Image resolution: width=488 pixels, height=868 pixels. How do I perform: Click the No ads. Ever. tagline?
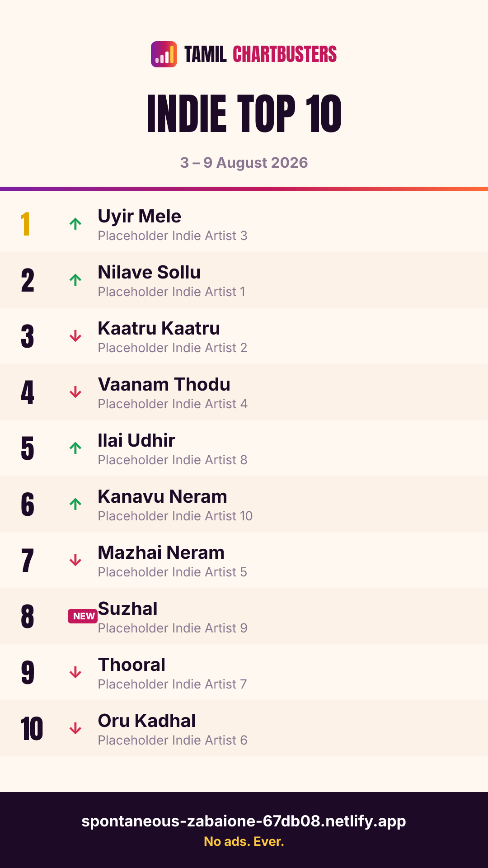coord(244,841)
